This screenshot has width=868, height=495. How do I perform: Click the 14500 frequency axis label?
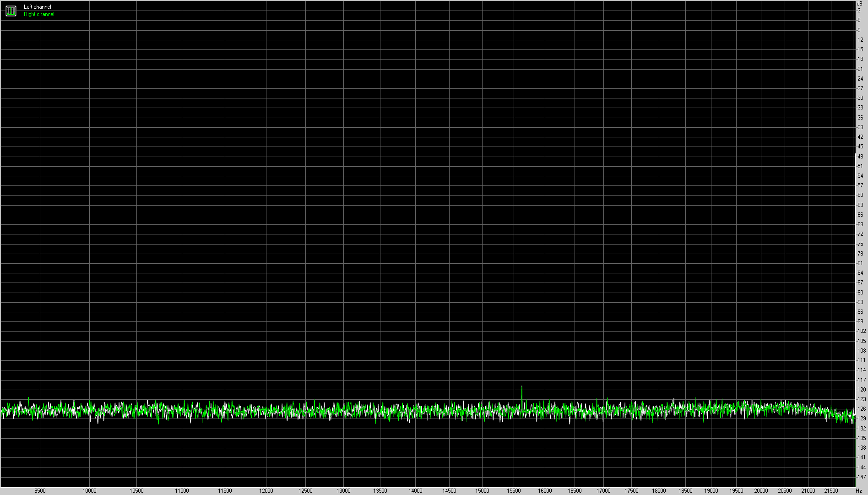coord(449,491)
